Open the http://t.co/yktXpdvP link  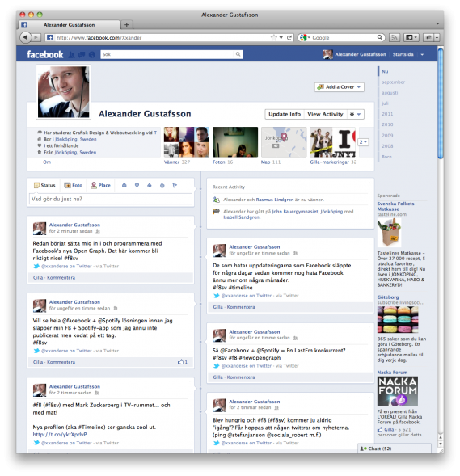point(60,435)
